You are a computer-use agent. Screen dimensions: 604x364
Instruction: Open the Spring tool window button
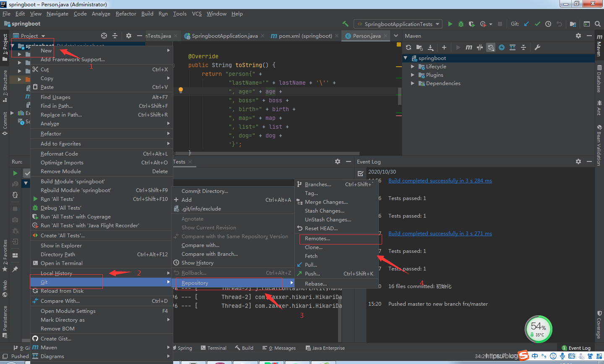tap(183, 348)
